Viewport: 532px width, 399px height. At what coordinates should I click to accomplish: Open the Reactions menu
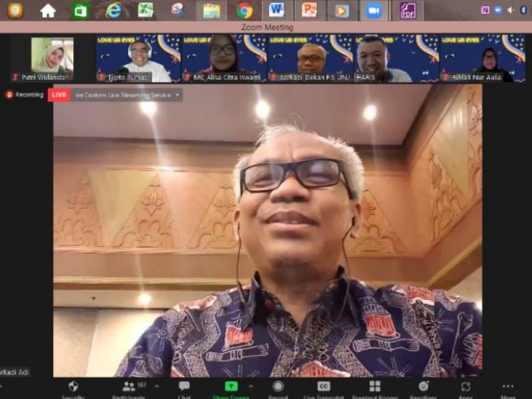(x=423, y=387)
